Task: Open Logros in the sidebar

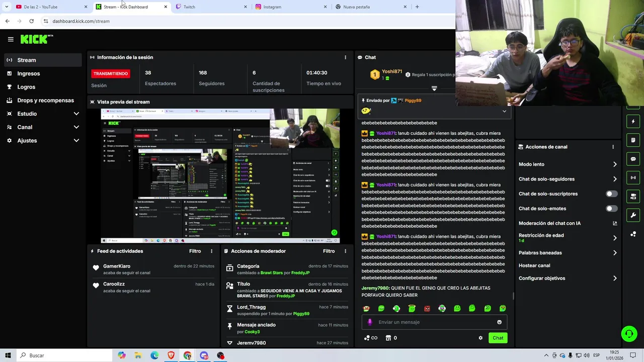Action: point(43,87)
